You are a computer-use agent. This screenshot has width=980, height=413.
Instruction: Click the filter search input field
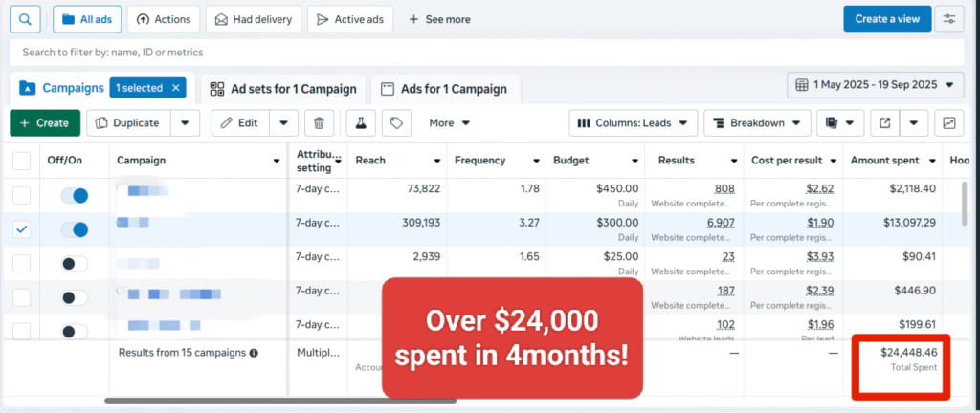click(479, 52)
